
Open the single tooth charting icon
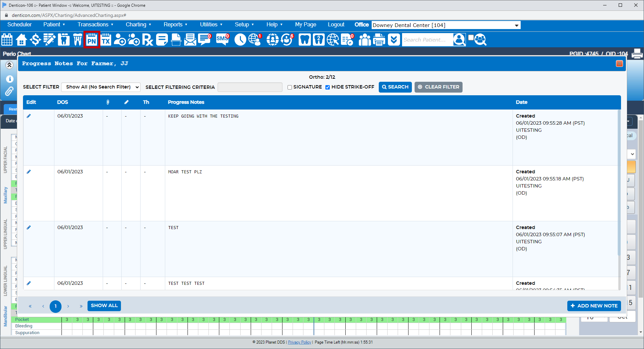pyautogui.click(x=64, y=40)
